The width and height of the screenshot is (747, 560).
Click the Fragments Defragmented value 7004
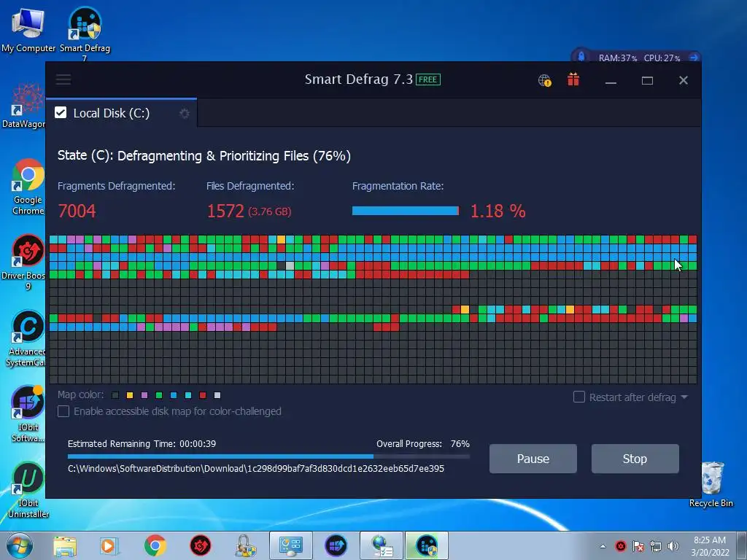tap(77, 211)
